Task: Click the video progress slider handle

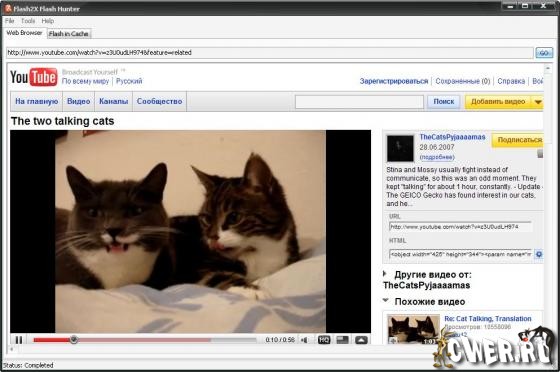Action: click(x=74, y=340)
